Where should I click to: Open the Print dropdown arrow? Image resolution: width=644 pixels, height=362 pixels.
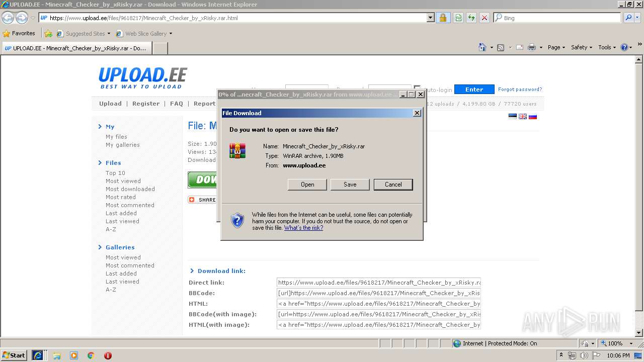pos(541,47)
